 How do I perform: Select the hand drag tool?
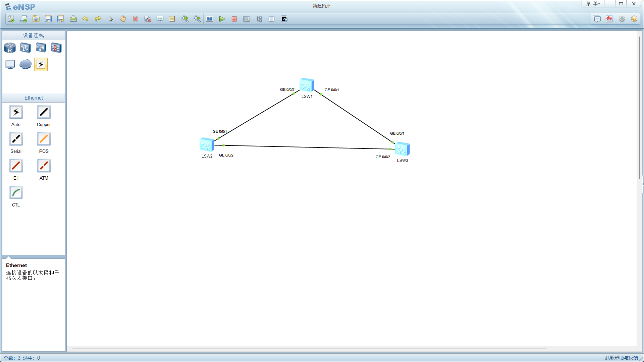click(x=123, y=19)
